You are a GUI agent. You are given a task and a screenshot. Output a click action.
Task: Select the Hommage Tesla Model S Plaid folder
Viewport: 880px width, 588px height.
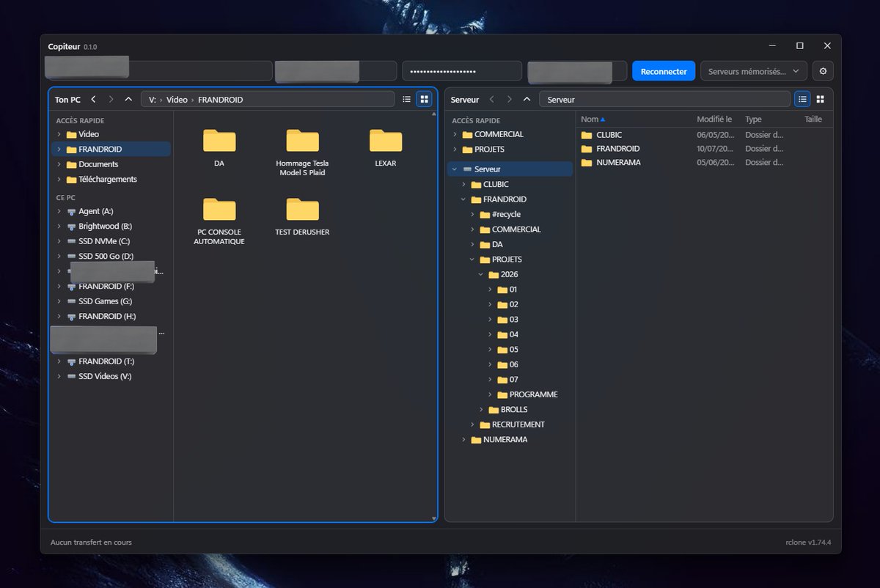pyautogui.click(x=302, y=152)
